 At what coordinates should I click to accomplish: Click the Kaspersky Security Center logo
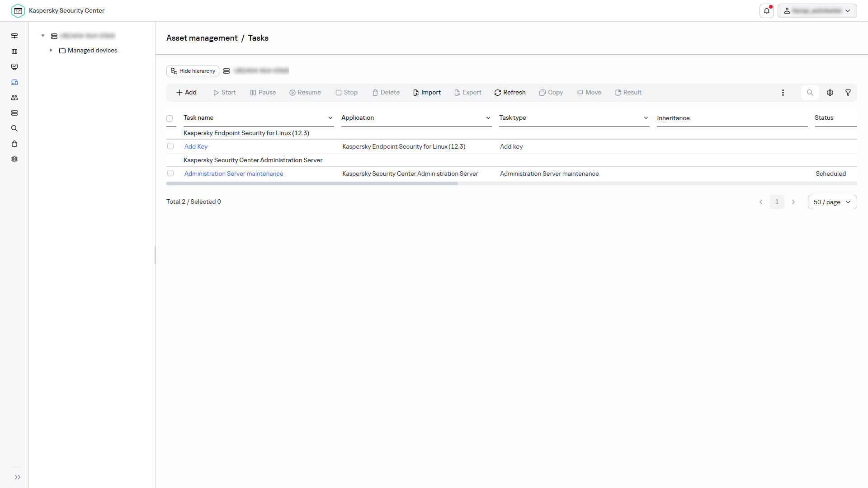coord(18,11)
